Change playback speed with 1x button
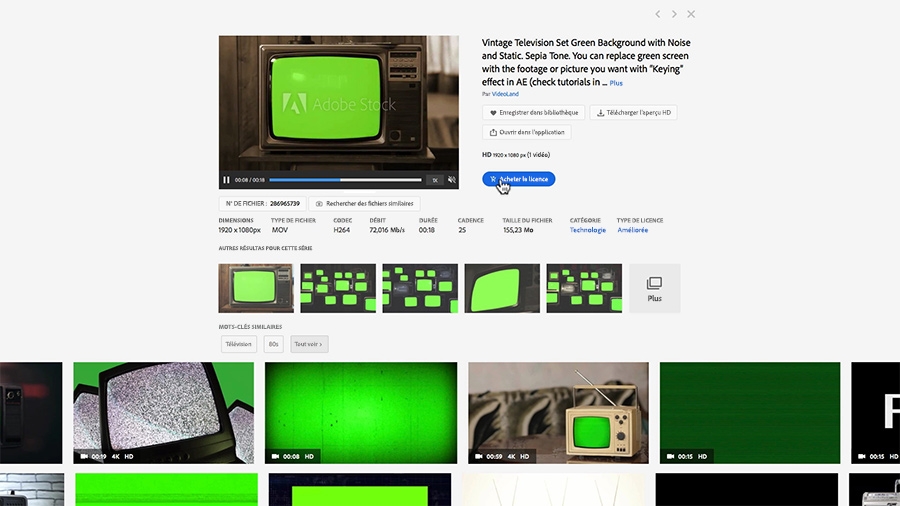This screenshot has width=900, height=506. tap(435, 180)
